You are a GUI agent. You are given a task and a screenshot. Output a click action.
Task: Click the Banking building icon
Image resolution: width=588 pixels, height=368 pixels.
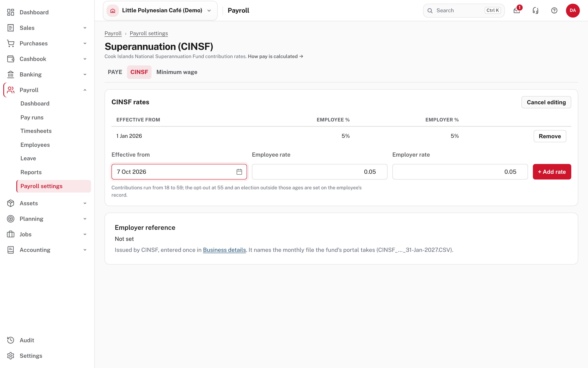(10, 74)
